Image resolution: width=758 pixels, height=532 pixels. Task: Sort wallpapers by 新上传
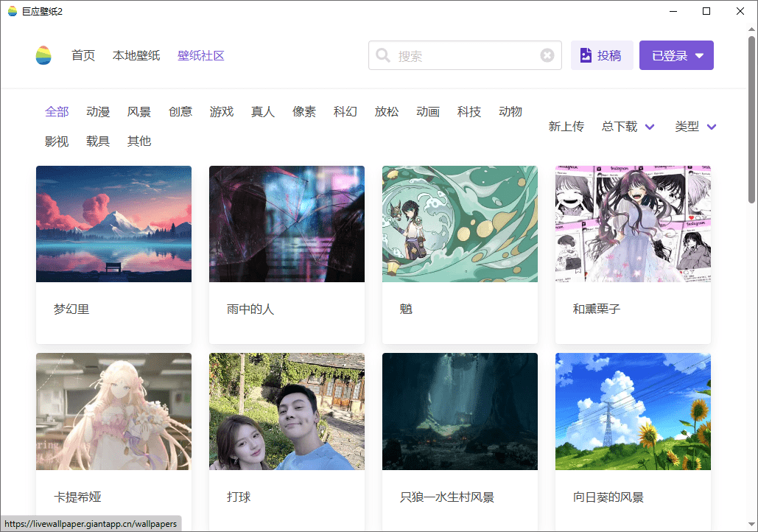pyautogui.click(x=566, y=126)
